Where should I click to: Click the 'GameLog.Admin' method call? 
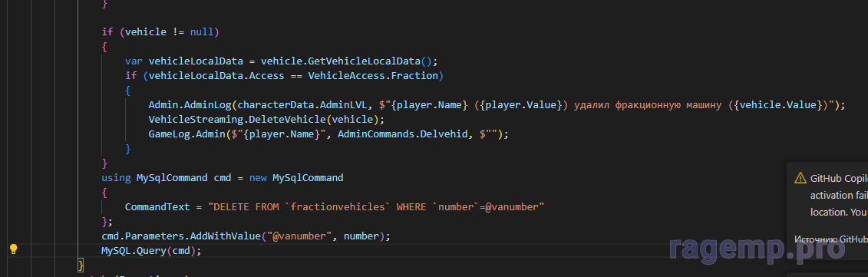(x=186, y=134)
